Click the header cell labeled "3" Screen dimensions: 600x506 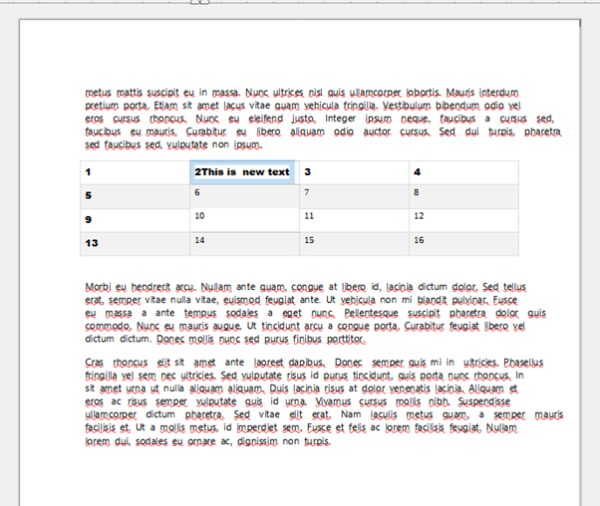354,173
